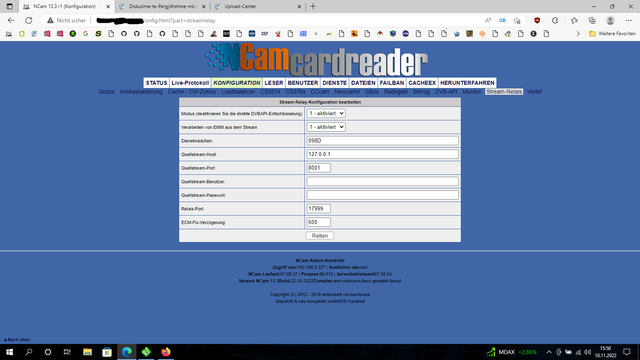Open the Weitere Favoriten folder
The image size is (640, 360).
tap(612, 34)
